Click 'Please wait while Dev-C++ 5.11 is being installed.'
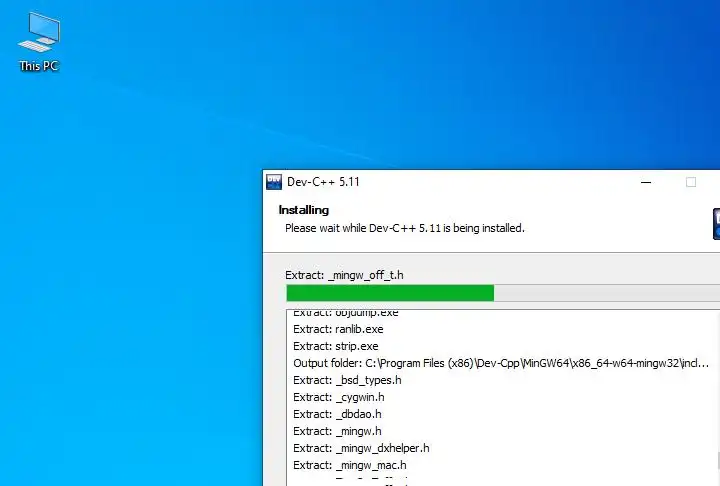720x486 pixels. [405, 228]
